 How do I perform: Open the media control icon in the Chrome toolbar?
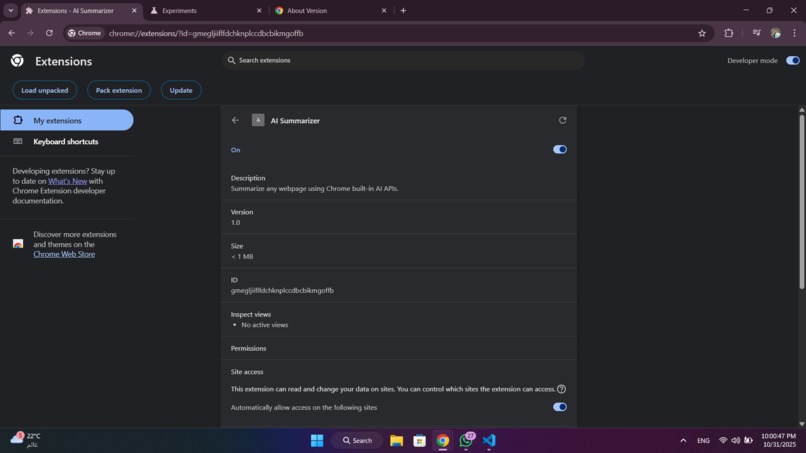click(x=756, y=33)
